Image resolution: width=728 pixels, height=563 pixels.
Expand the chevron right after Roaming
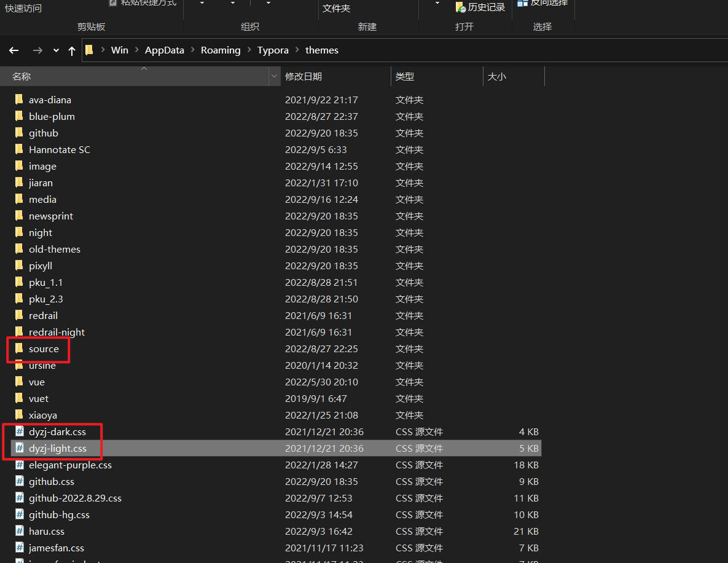249,50
